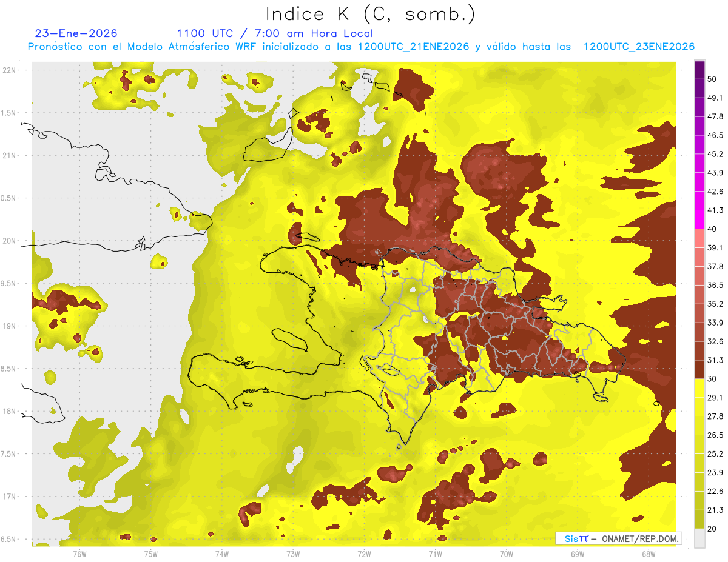Viewport: 728px width, 562px height.
Task: Click the '43.9' color scale label
Action: pyautogui.click(x=715, y=173)
